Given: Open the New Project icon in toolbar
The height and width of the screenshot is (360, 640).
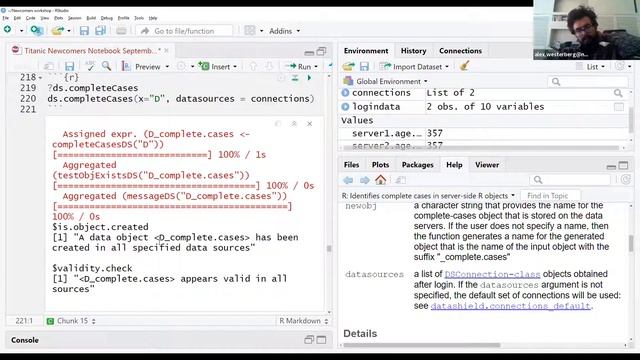Looking at the screenshot, I should [37, 31].
